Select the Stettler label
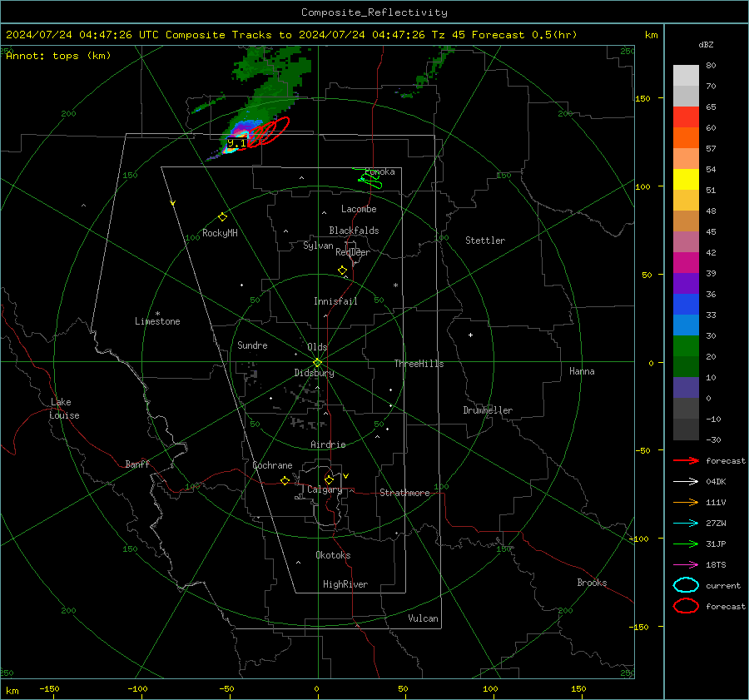 [485, 241]
